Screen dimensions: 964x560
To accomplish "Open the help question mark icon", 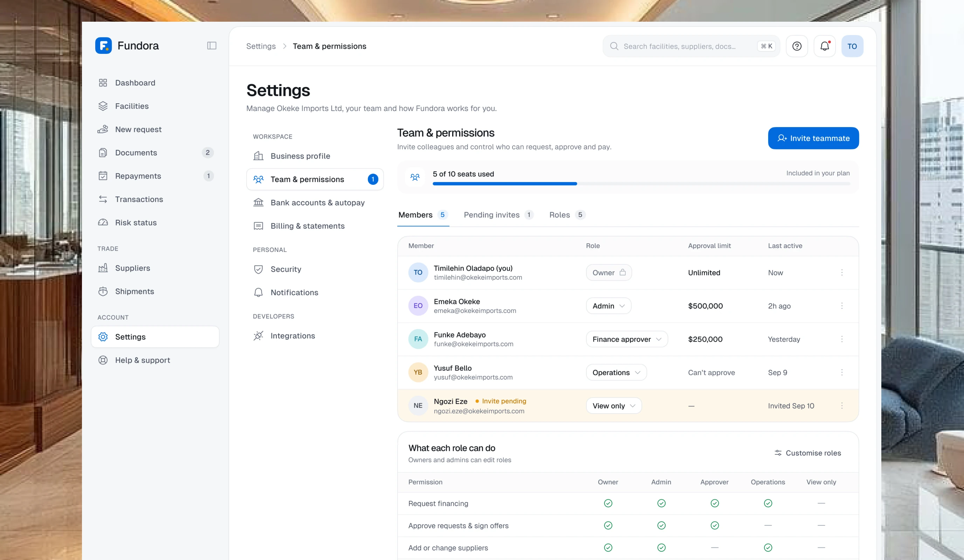I will (x=797, y=46).
